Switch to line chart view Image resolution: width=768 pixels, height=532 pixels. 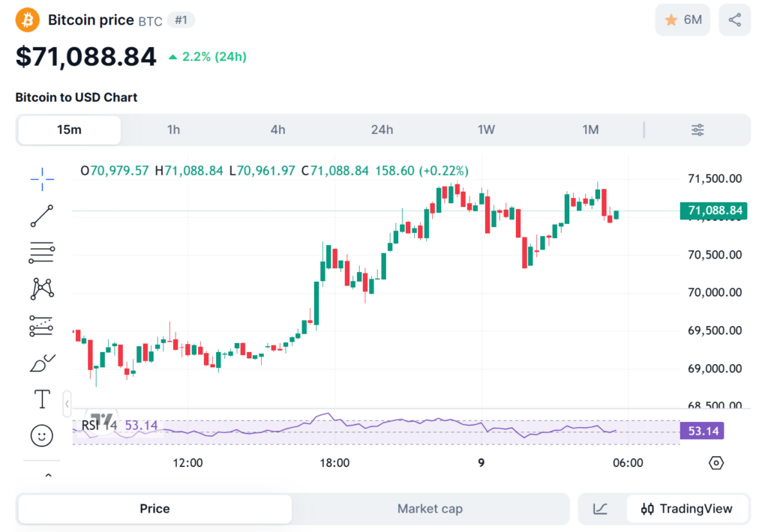point(601,509)
